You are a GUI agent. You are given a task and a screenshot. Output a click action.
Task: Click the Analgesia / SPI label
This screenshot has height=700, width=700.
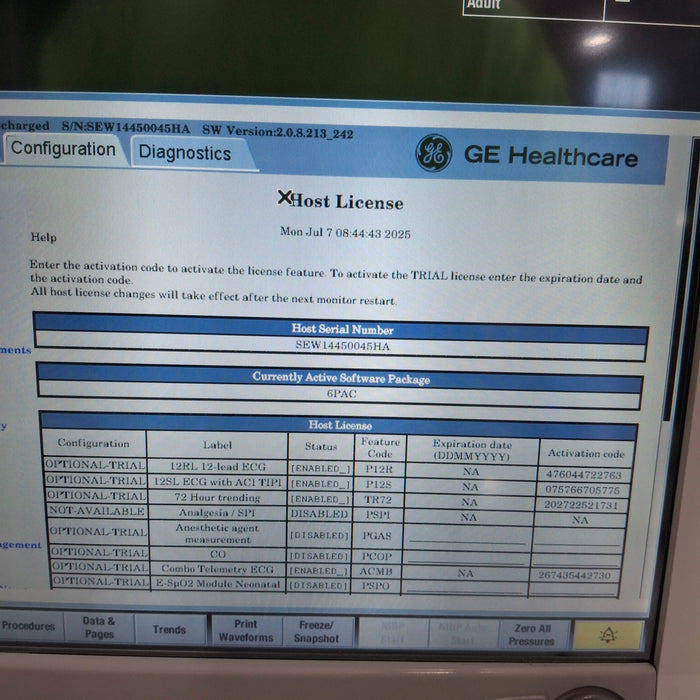pos(217,512)
